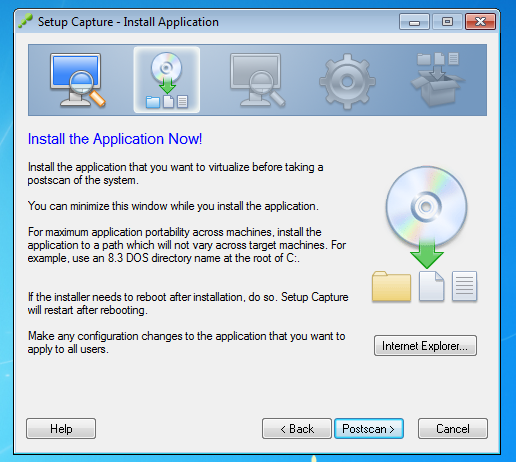This screenshot has width=516, height=462.
Task: Click the Build package box step icon
Action: 437,80
